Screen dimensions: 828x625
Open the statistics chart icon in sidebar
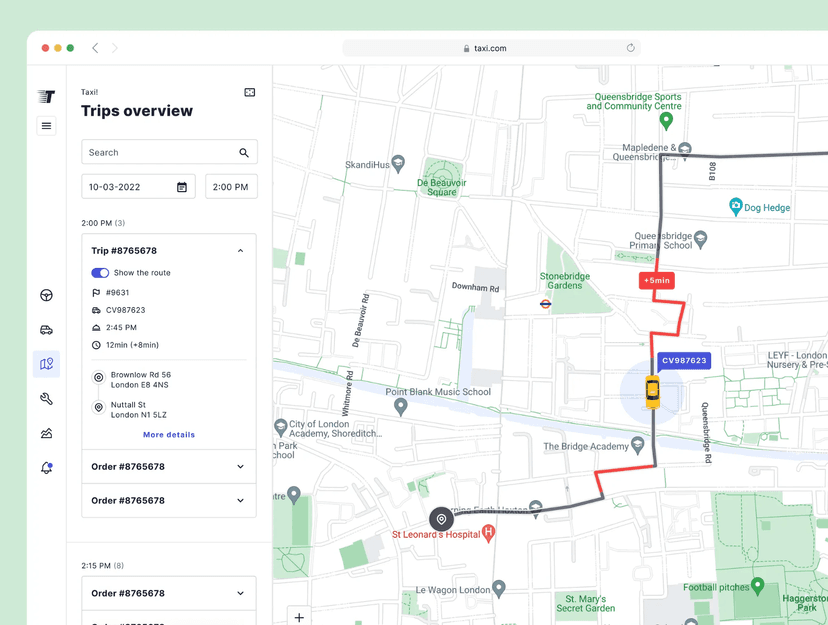[46, 432]
